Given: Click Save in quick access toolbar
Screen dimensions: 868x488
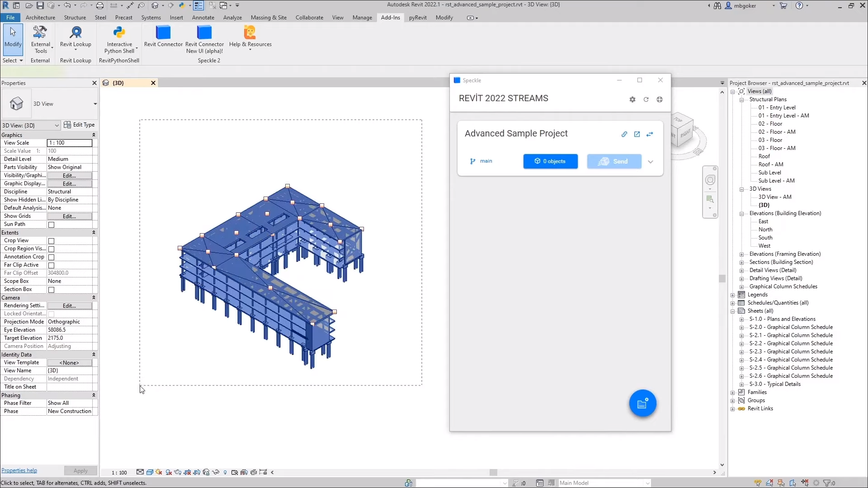Looking at the screenshot, I should tap(40, 5).
